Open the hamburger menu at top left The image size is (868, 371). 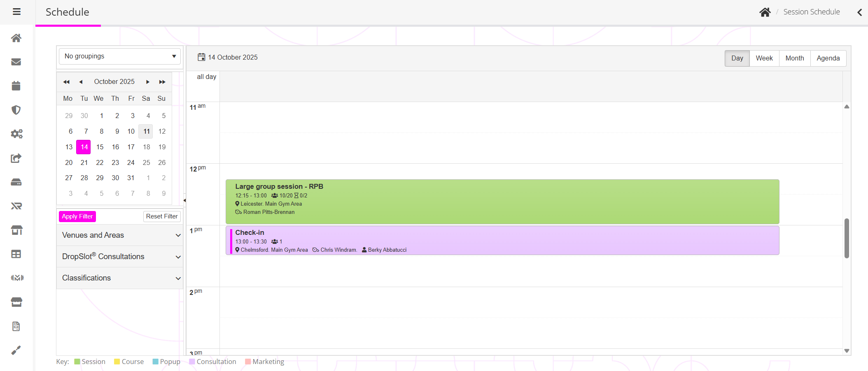pyautogui.click(x=16, y=12)
